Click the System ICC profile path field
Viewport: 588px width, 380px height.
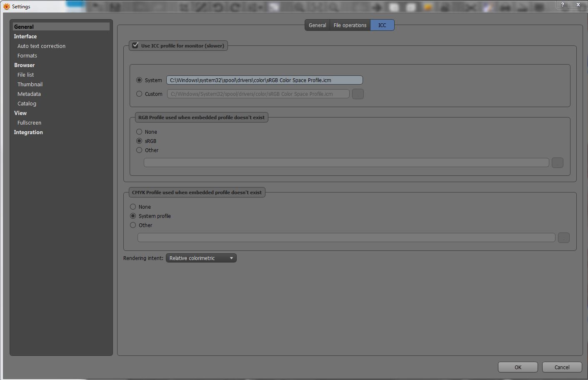point(264,80)
